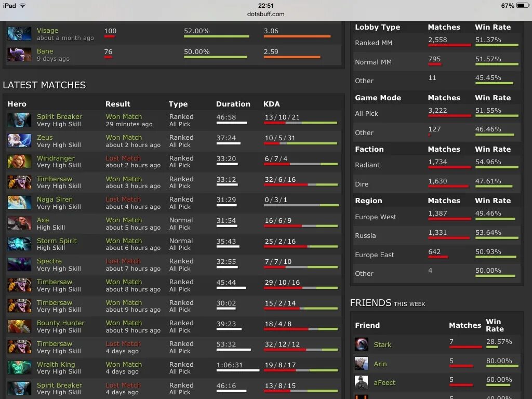Open friend Stark's profile link
This screenshot has width=532, height=399.
(x=382, y=345)
